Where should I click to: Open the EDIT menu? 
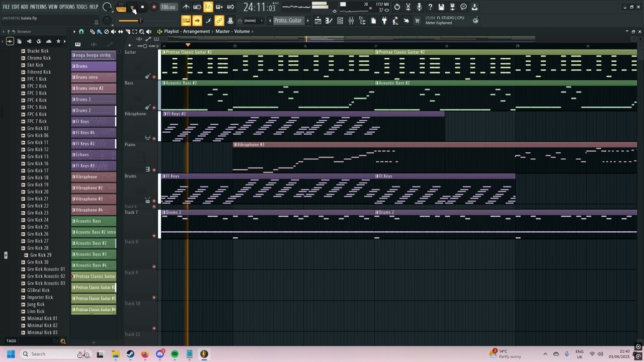click(15, 7)
